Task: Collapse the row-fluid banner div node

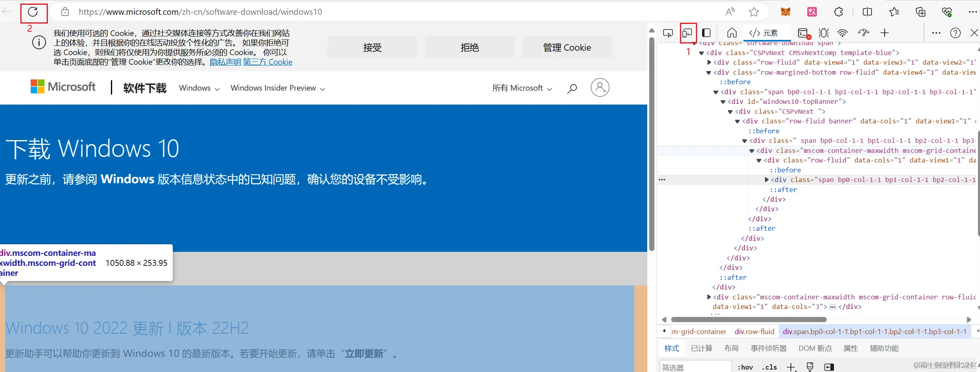Action: click(x=737, y=121)
